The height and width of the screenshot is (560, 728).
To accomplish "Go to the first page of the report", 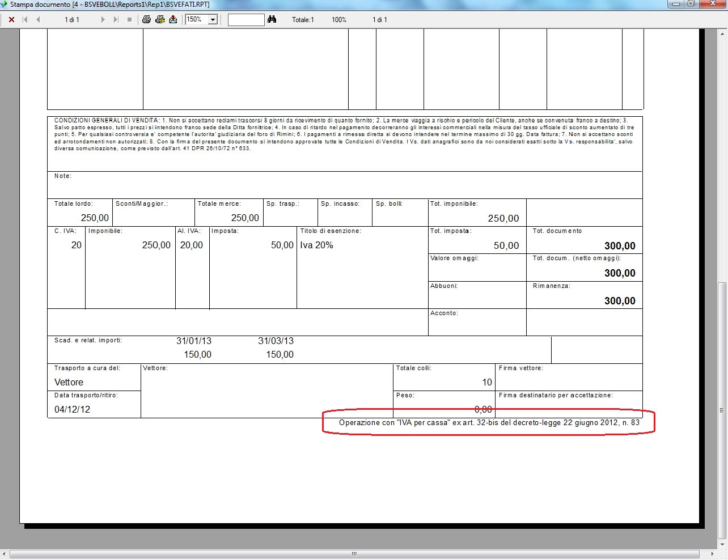I will pyautogui.click(x=25, y=19).
